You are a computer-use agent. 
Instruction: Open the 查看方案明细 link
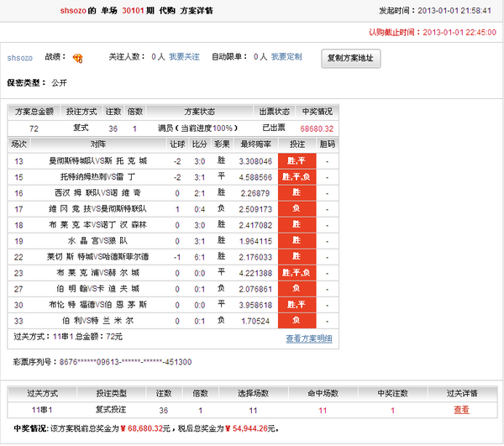pyautogui.click(x=308, y=338)
